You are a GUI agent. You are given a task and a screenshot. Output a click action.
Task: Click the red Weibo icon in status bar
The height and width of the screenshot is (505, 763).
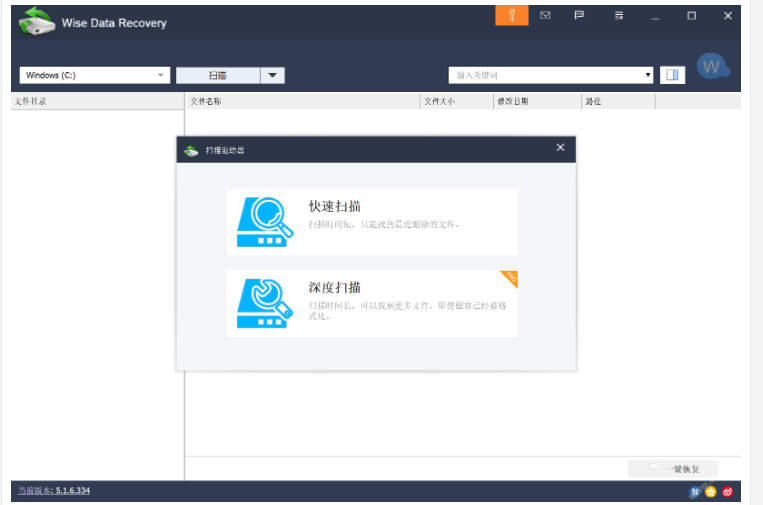728,491
